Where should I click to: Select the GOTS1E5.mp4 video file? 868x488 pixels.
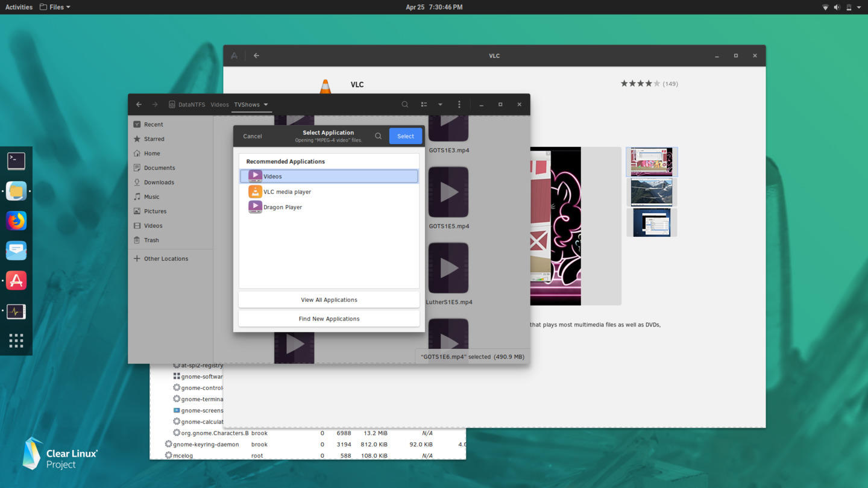pos(448,198)
